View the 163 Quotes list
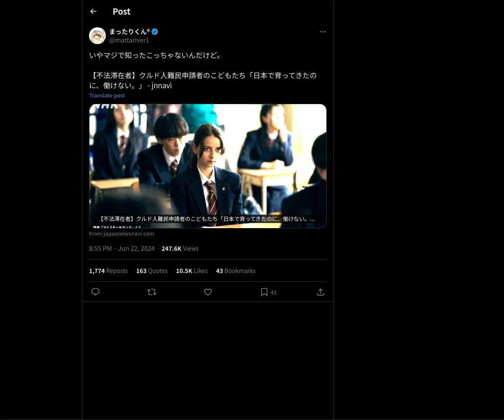Viewport: 504px width, 420px height. click(152, 271)
